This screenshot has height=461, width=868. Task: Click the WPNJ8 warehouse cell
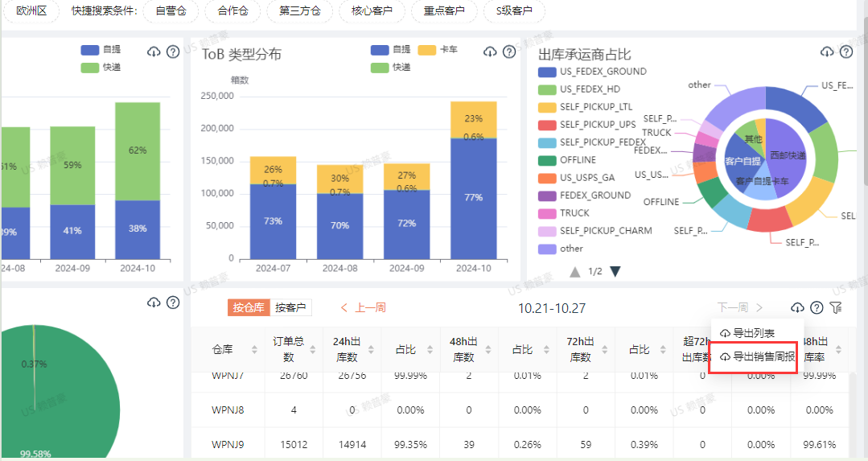pos(228,410)
